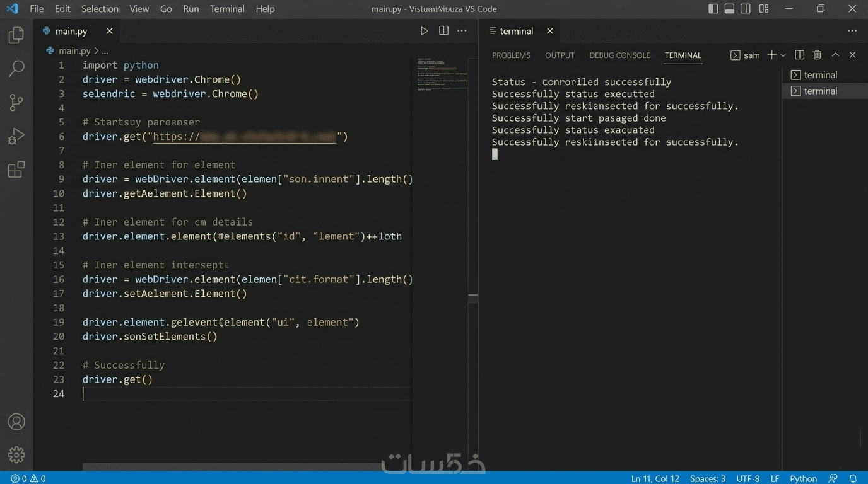Maximize panel size with chevron up
The height and width of the screenshot is (484, 868).
(x=835, y=55)
